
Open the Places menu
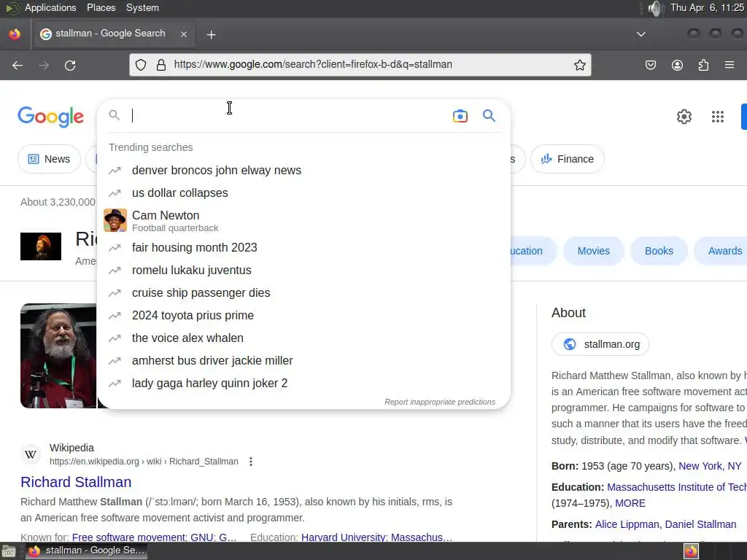[x=101, y=7]
